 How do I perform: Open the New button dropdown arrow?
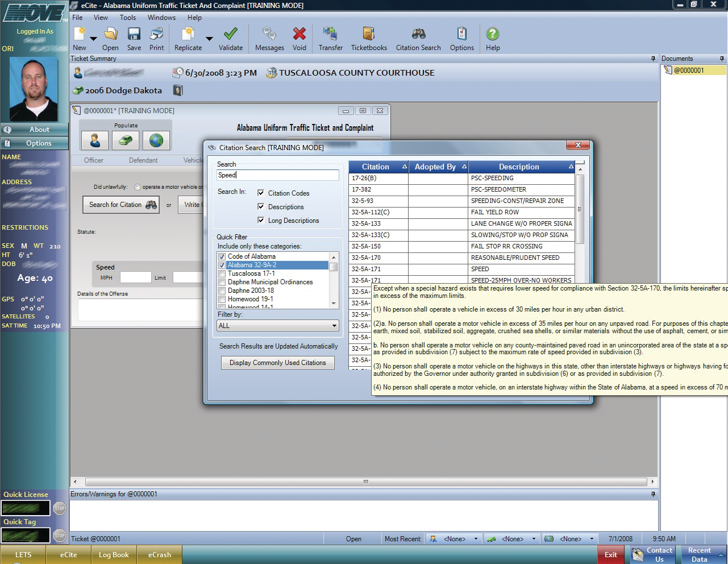pyautogui.click(x=94, y=39)
